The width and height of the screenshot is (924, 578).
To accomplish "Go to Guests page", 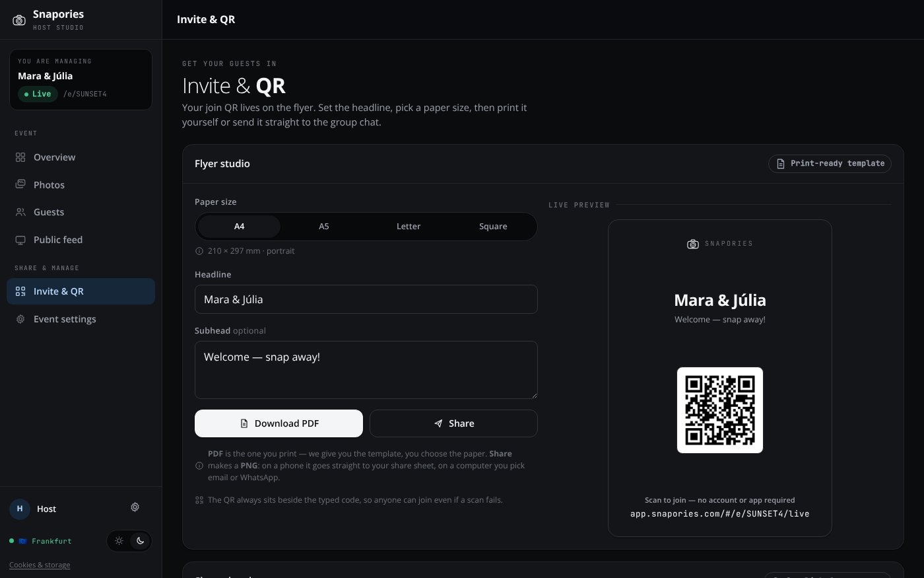I will click(x=81, y=212).
